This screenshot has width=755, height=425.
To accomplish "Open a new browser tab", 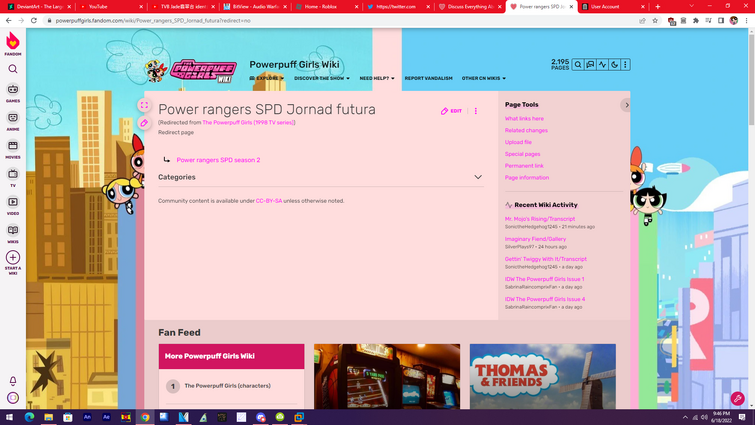I will (x=657, y=7).
